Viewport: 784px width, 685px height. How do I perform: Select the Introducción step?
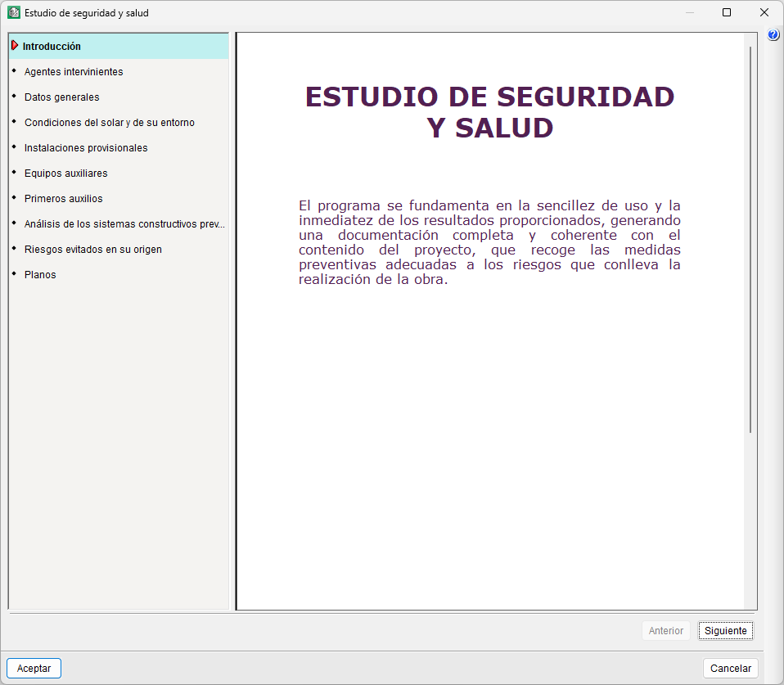click(119, 47)
